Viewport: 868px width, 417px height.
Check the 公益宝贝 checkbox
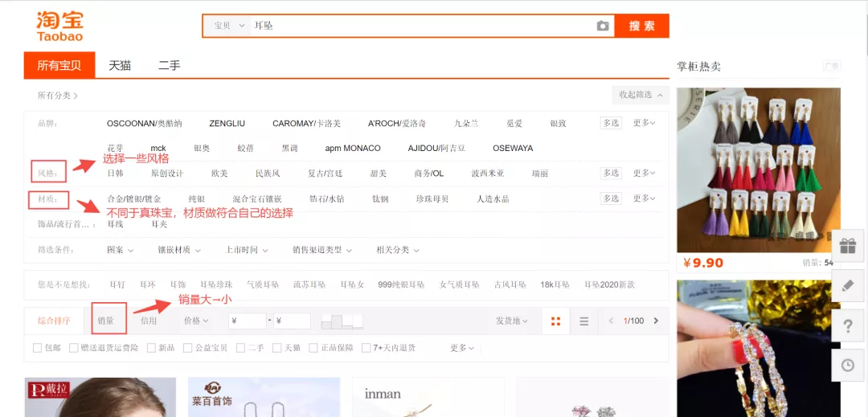pos(187,348)
